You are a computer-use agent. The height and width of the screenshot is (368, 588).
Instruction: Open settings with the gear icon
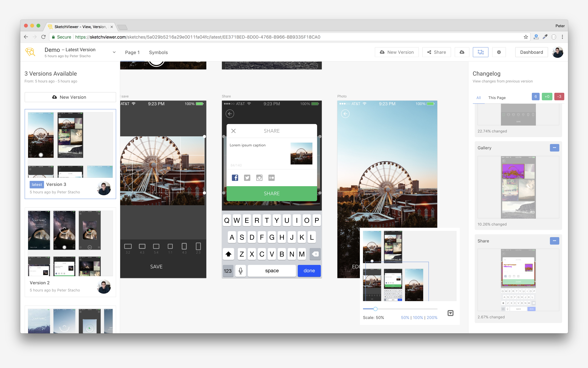(x=499, y=52)
